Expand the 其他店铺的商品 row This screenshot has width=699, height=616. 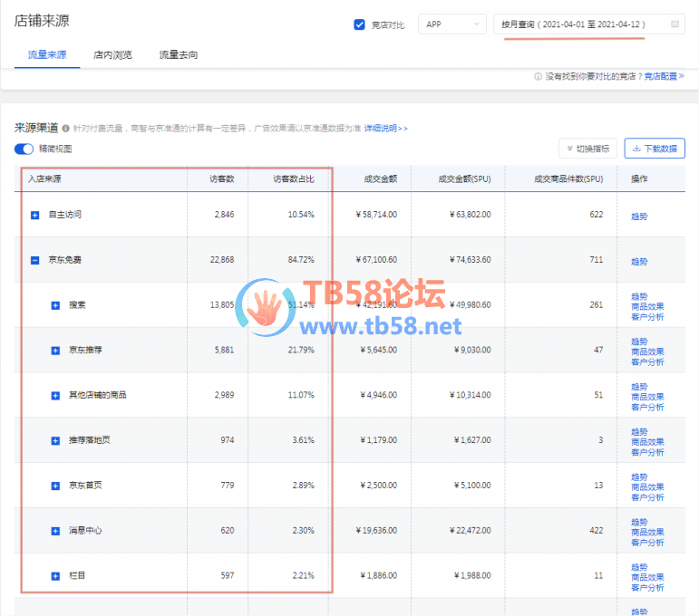tap(55, 396)
